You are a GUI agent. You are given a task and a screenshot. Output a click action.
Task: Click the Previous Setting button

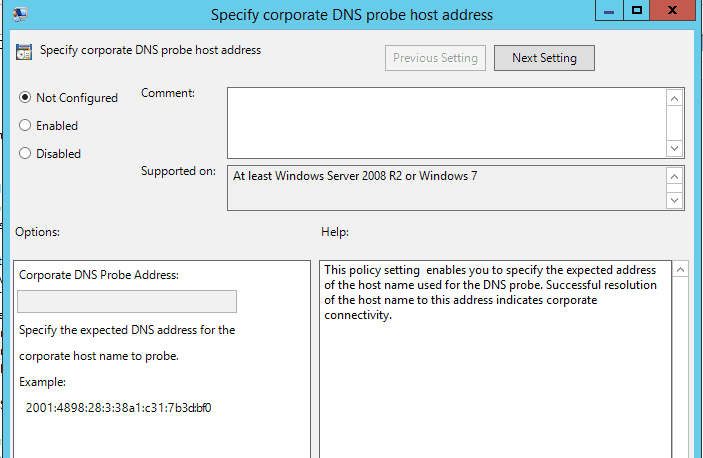(435, 58)
